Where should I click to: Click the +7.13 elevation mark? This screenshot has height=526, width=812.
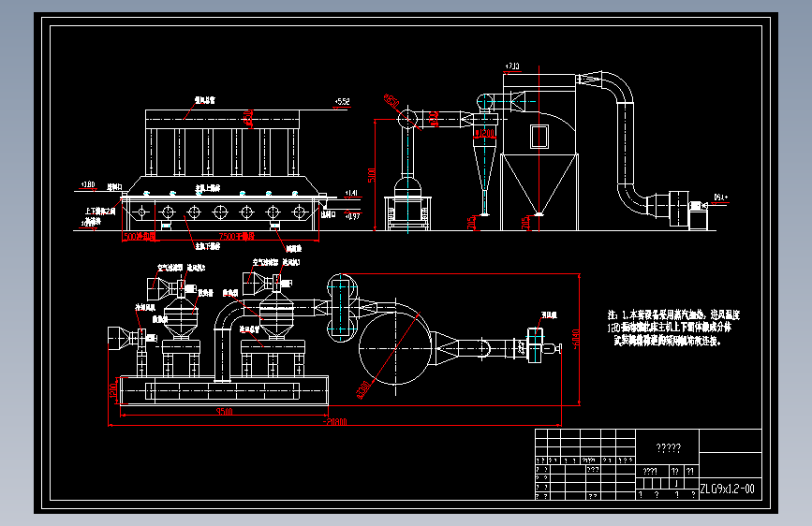512,66
